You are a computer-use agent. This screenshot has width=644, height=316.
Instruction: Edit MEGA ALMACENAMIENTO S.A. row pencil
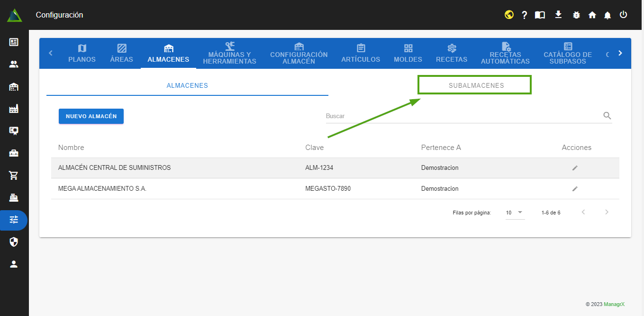tap(575, 189)
